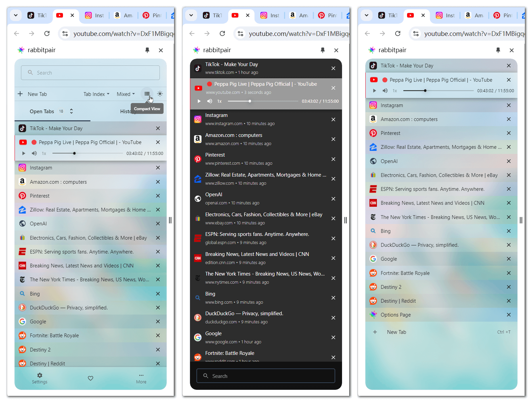Switch to Amazon browser tab in right window
532x403 pixels.
click(474, 15)
